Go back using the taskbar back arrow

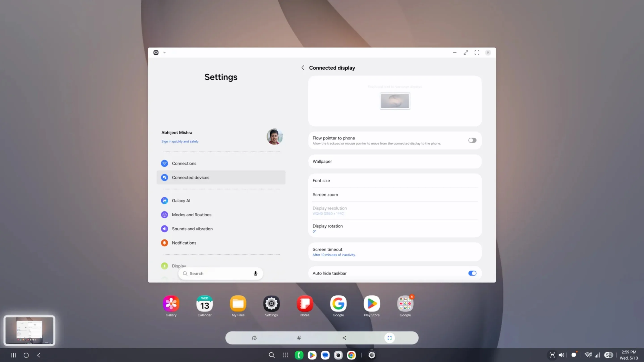coord(39,355)
